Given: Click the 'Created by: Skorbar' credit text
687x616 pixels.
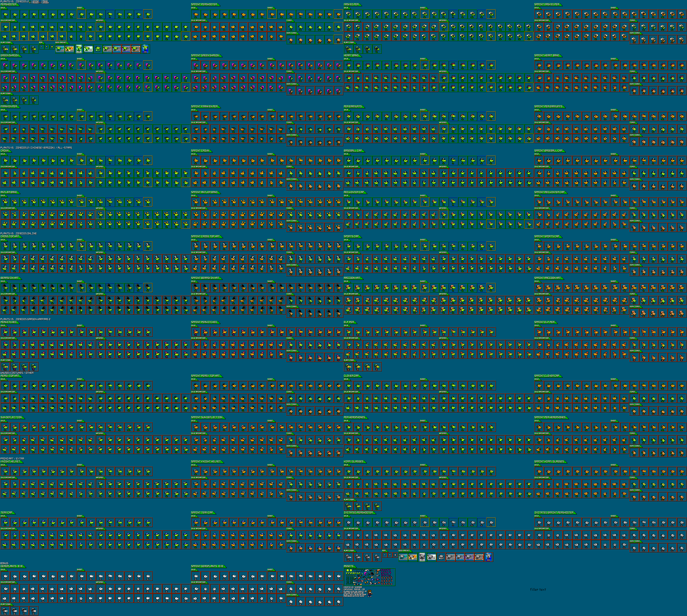Looking at the screenshot, I should pyautogui.click(x=353, y=587).
